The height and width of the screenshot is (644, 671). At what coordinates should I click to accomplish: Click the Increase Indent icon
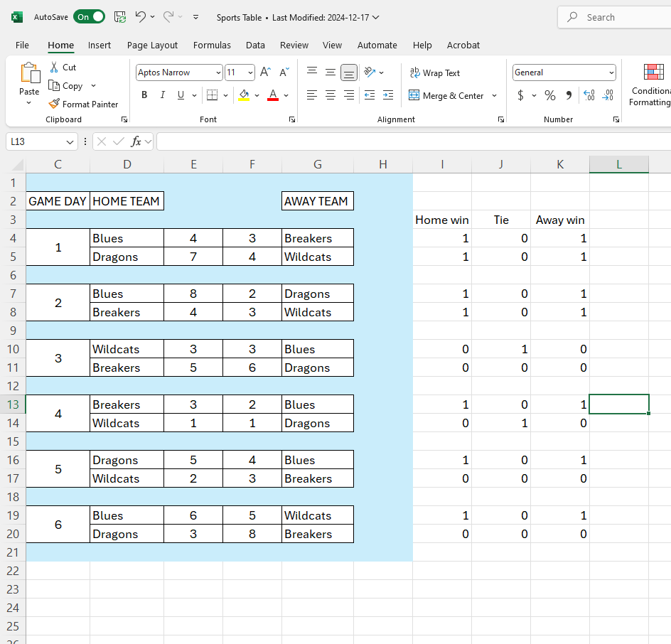click(x=387, y=95)
